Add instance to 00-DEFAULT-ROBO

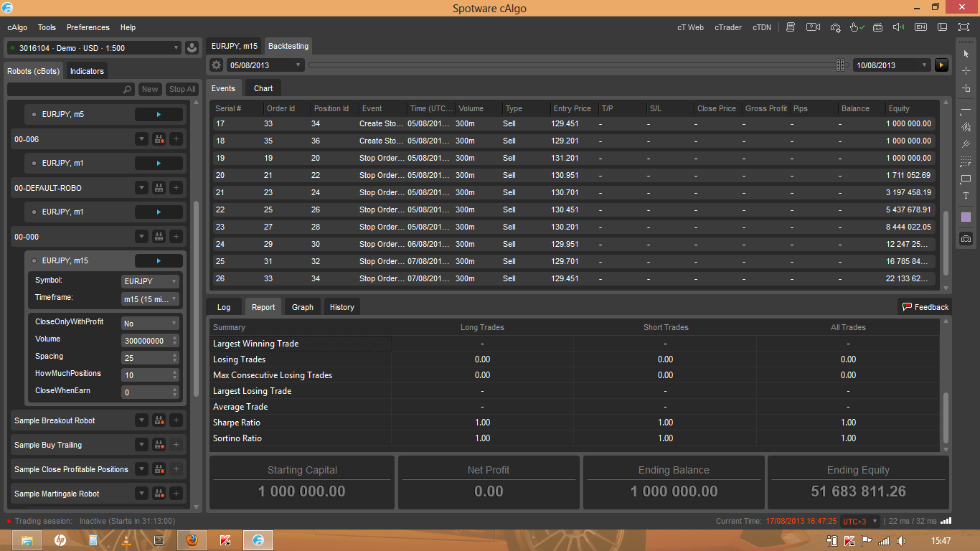pyautogui.click(x=176, y=188)
